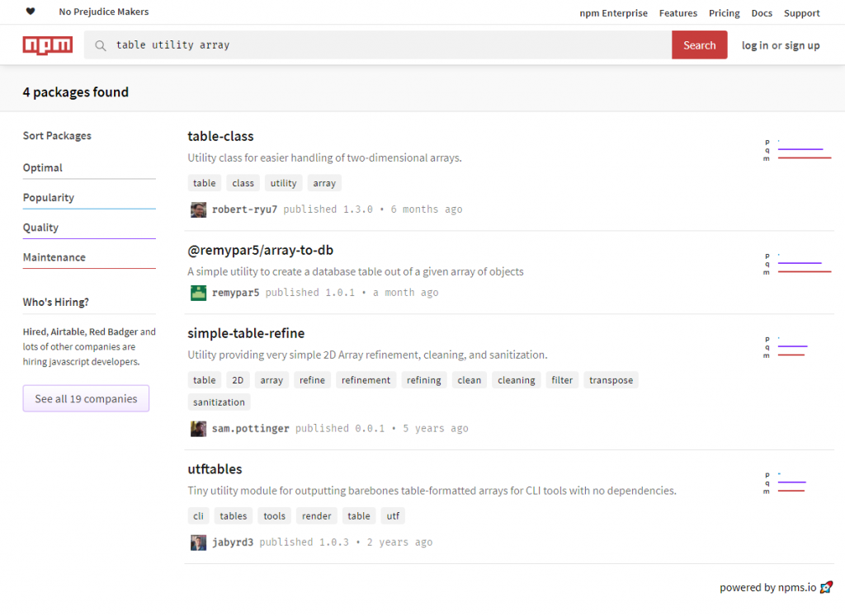This screenshot has height=616, width=845.
Task: Click the Search button
Action: tap(700, 45)
